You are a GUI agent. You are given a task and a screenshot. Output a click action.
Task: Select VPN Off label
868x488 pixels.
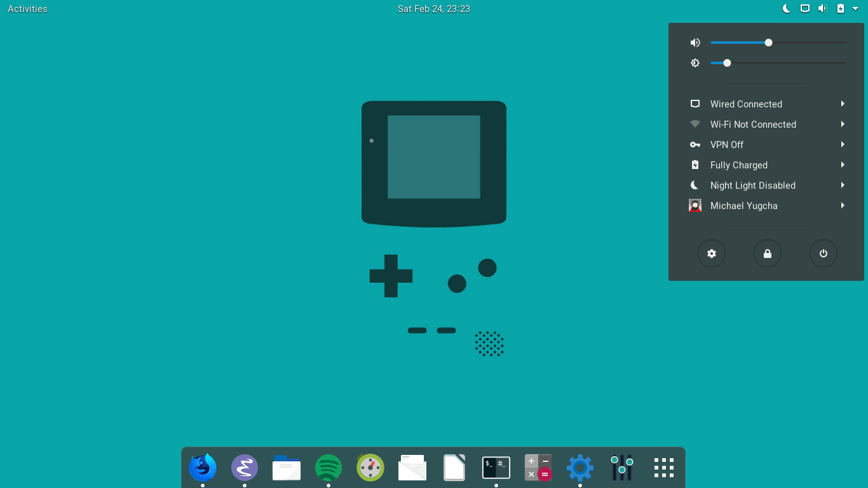coord(727,145)
